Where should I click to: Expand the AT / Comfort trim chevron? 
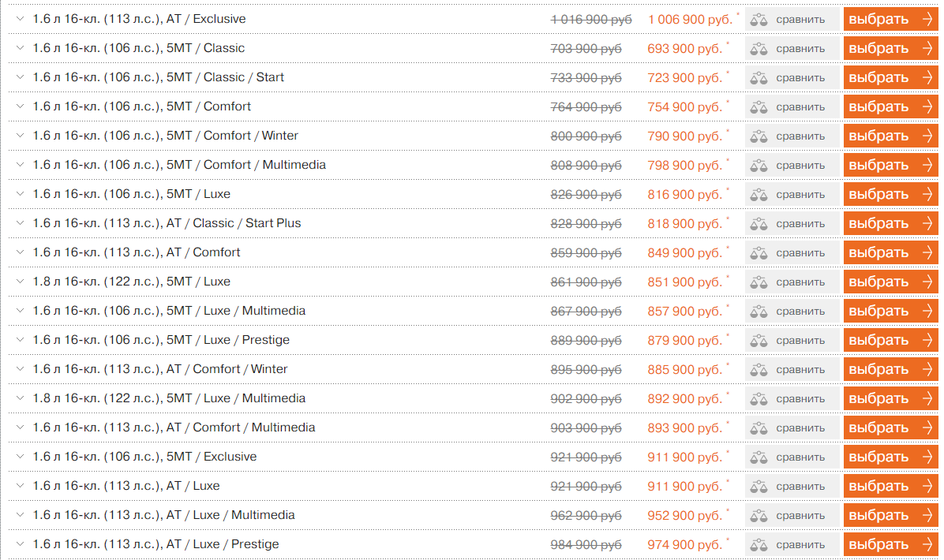(20, 252)
